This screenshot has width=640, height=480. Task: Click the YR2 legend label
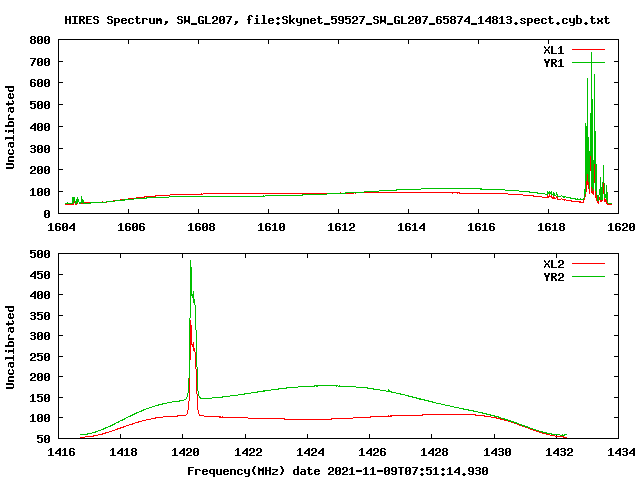pos(554,277)
